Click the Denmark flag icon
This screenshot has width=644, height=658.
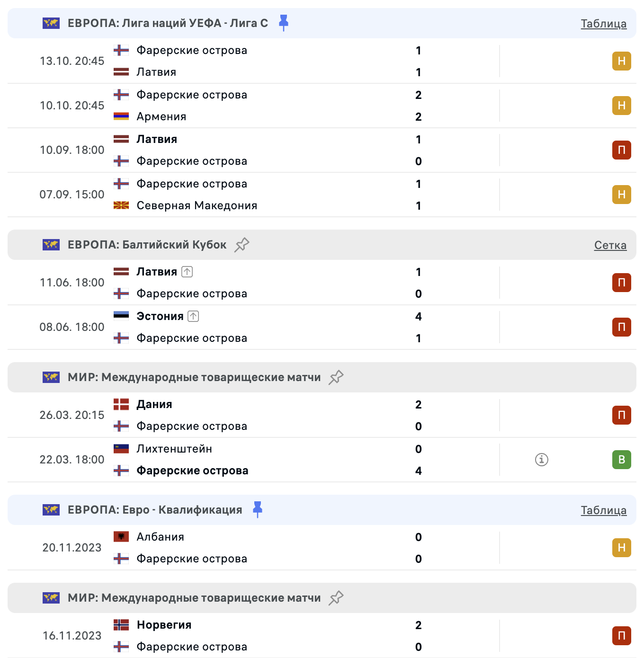(x=121, y=404)
